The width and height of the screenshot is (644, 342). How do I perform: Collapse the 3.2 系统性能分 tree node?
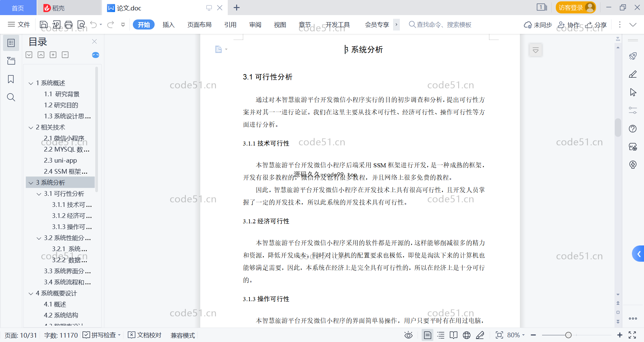click(x=39, y=238)
